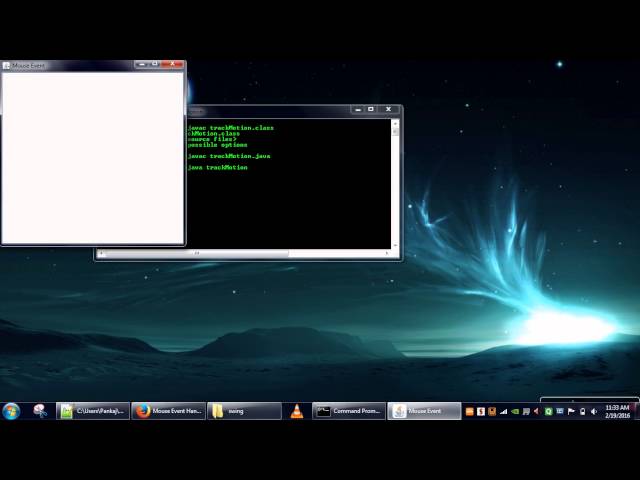Click the 'possible options' text in Command Prompt
Image resolution: width=640 pixels, height=480 pixels.
click(x=218, y=145)
